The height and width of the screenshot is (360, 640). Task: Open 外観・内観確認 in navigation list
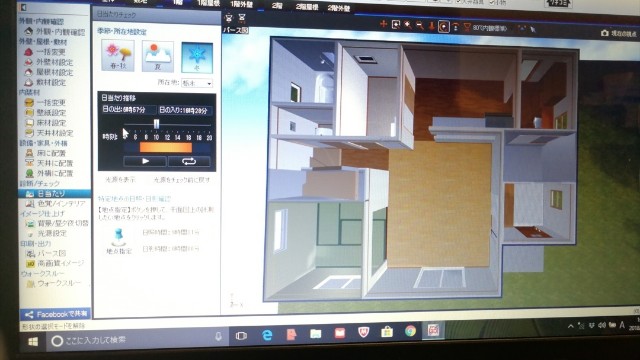pyautogui.click(x=56, y=31)
